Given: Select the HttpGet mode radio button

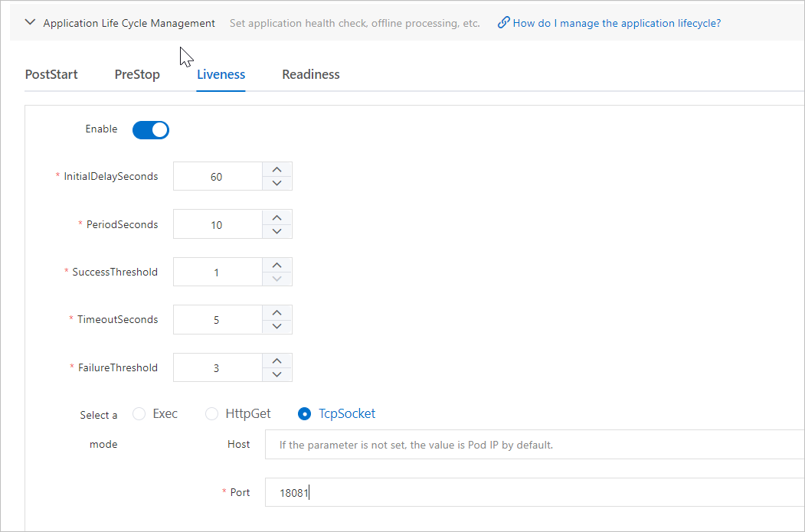Looking at the screenshot, I should (x=211, y=413).
